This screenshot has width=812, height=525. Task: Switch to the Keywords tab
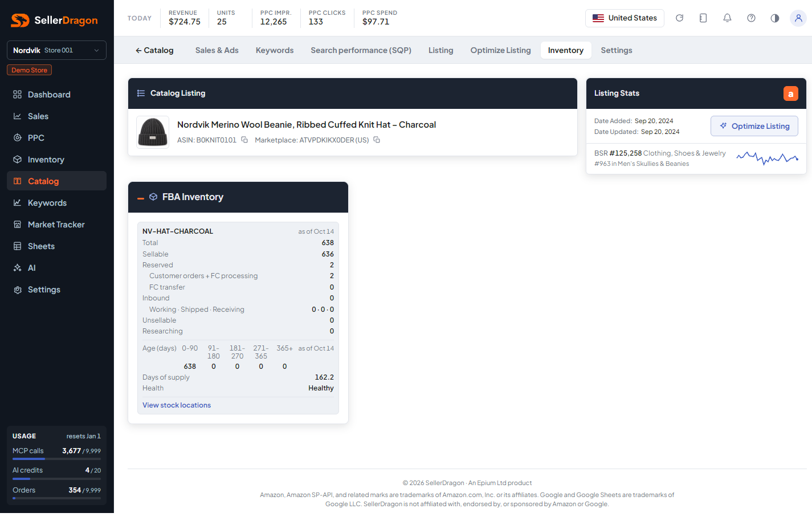click(275, 50)
